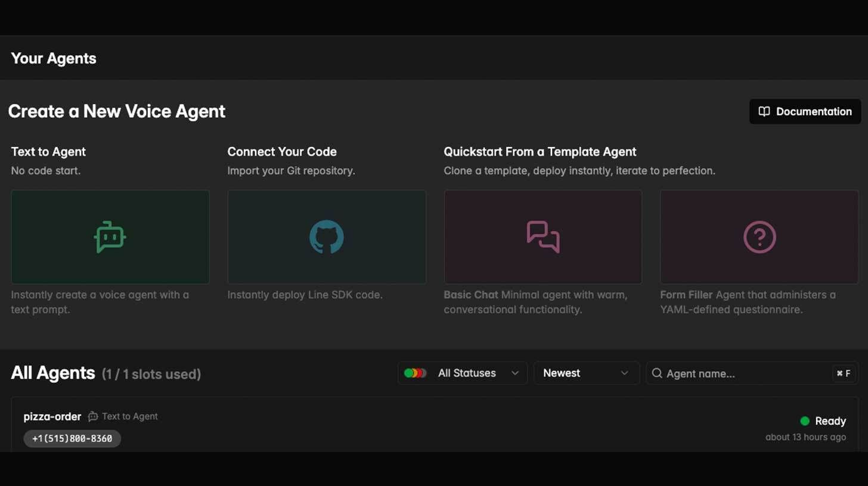Screen dimensions: 868x486
Task: Click the green Ready status dot
Action: [x=805, y=421]
